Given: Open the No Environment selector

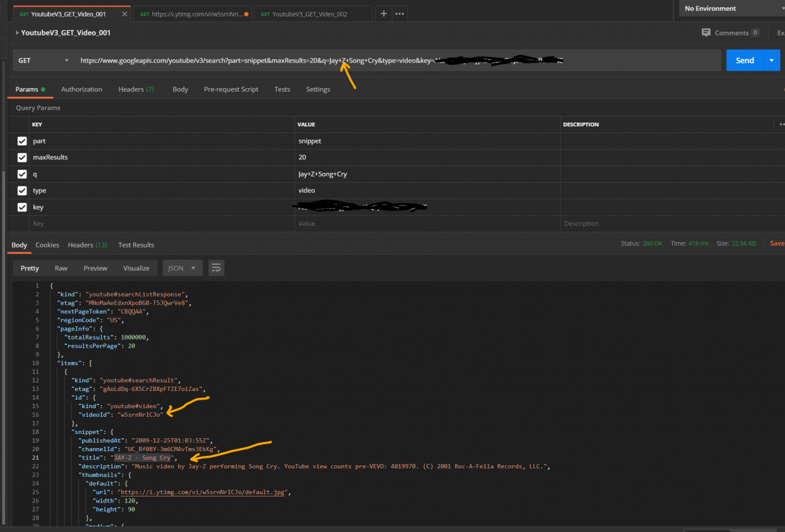Looking at the screenshot, I should [x=730, y=9].
